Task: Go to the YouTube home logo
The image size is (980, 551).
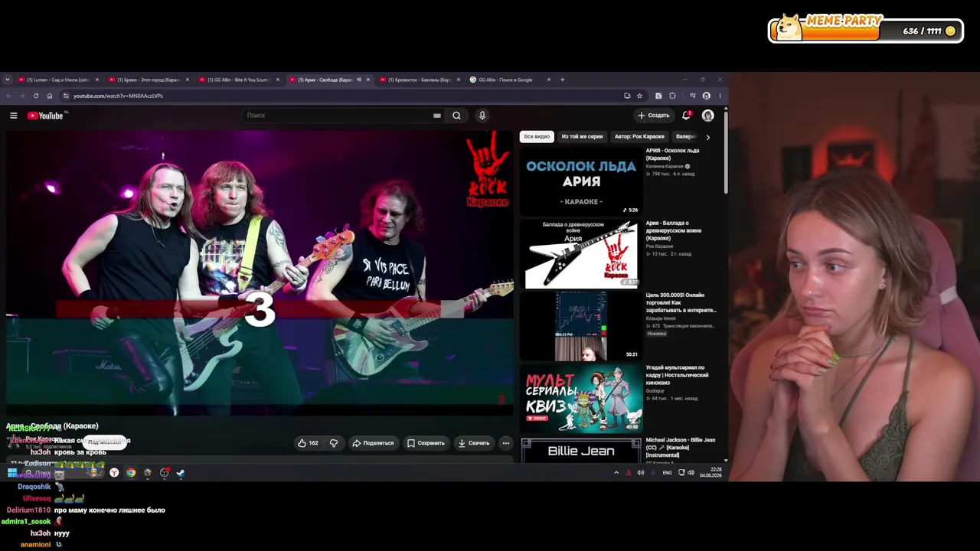Action: pyautogui.click(x=45, y=116)
